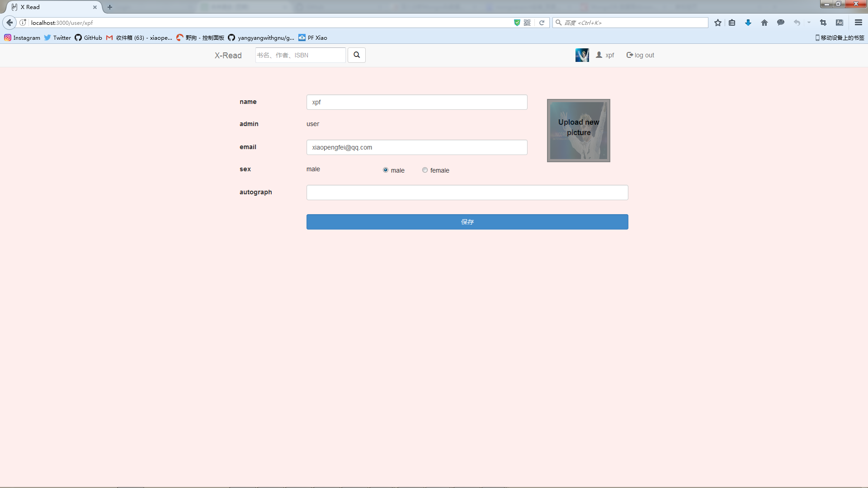This screenshot has height=488, width=868.
Task: Click the crop screenshot toolbar icon
Action: coord(823,23)
